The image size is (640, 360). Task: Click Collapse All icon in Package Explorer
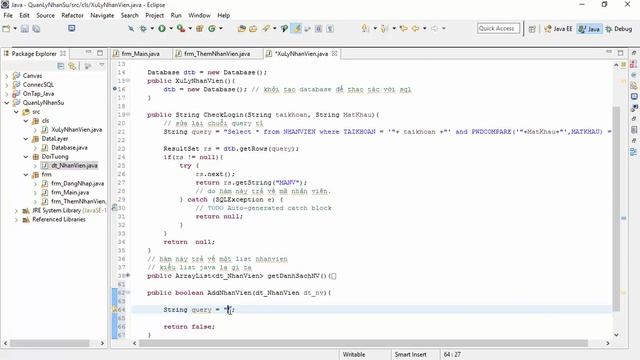pos(60,66)
